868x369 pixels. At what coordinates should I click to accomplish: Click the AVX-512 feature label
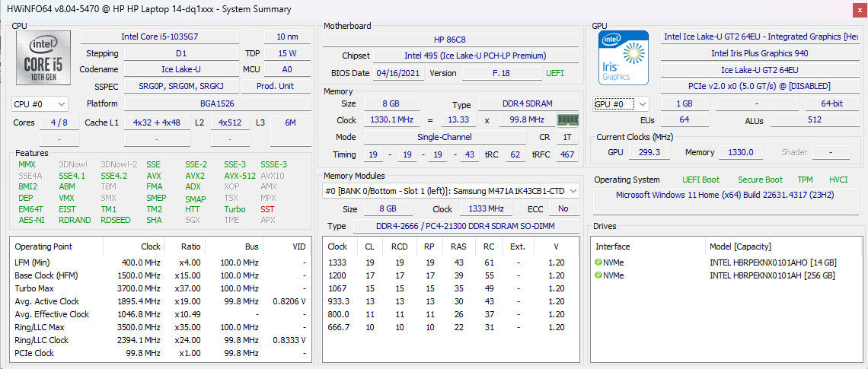pyautogui.click(x=240, y=176)
